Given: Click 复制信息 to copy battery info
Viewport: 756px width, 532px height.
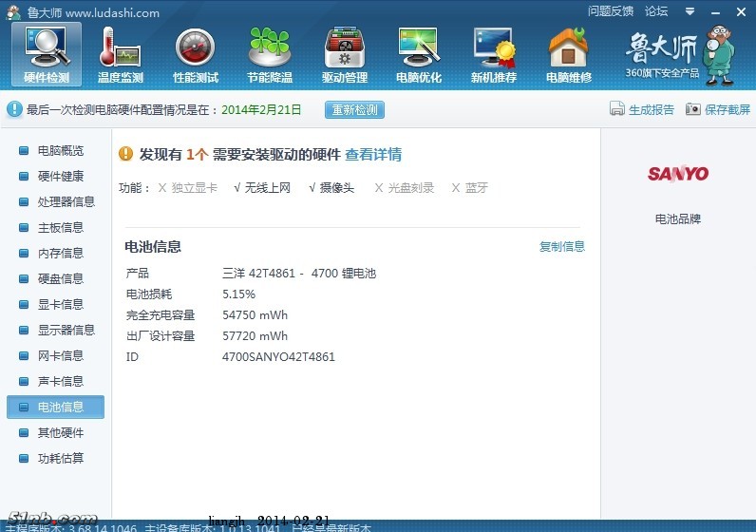Looking at the screenshot, I should [562, 247].
